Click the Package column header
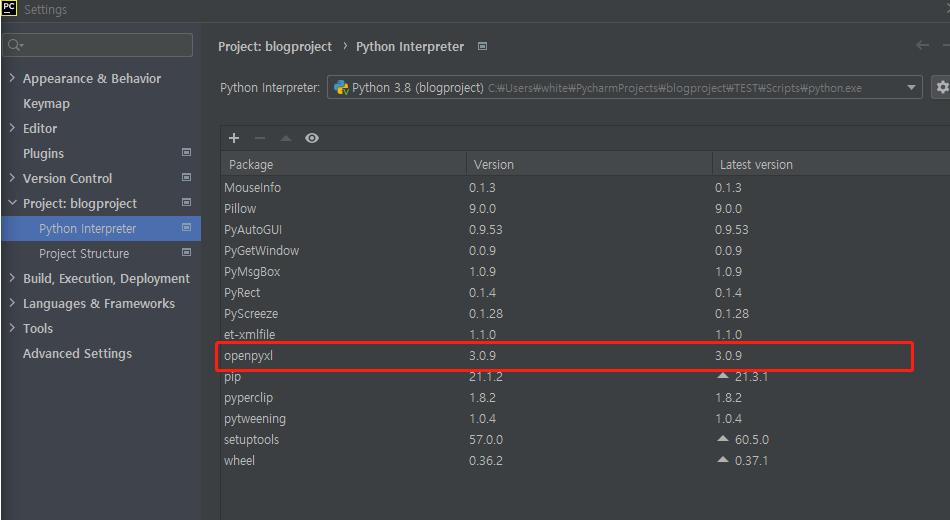The height and width of the screenshot is (520, 950). point(344,164)
